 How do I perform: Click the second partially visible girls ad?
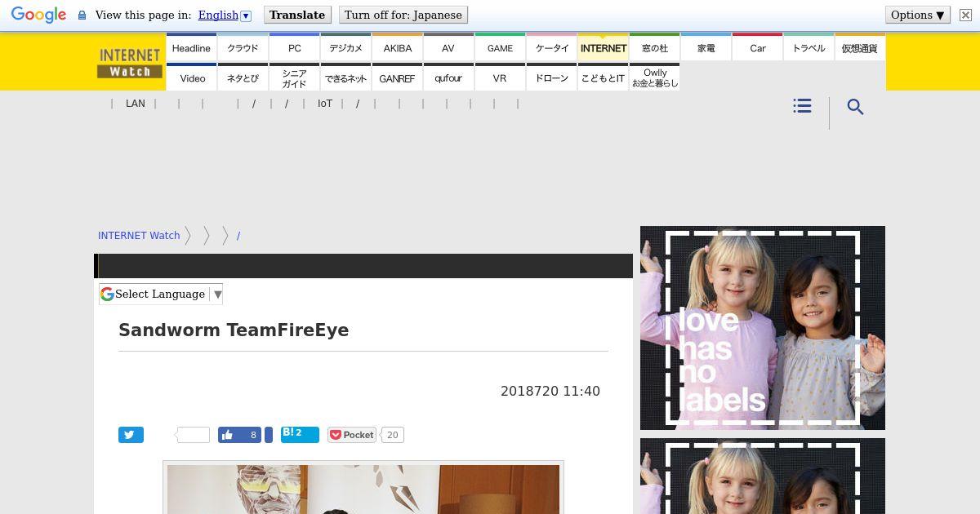point(763,476)
